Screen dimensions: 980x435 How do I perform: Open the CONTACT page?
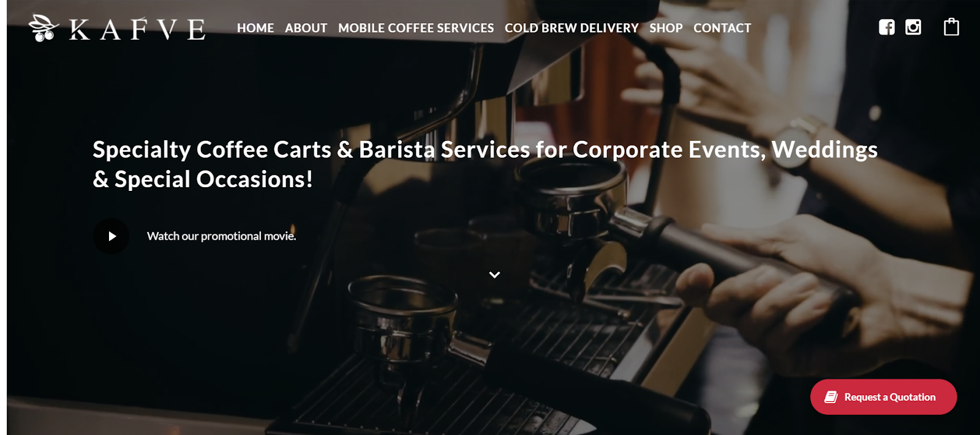coord(722,28)
